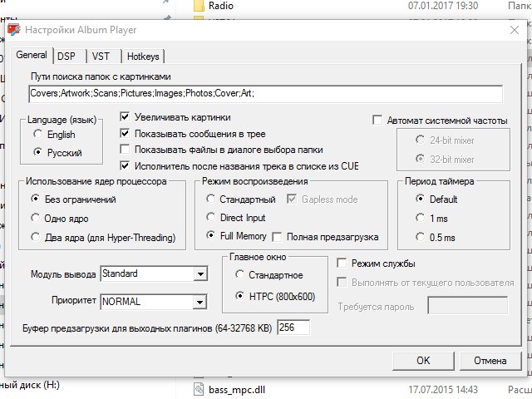Open the Hotkeys tab
Image resolution: width=532 pixels, height=399 pixels.
[x=143, y=56]
